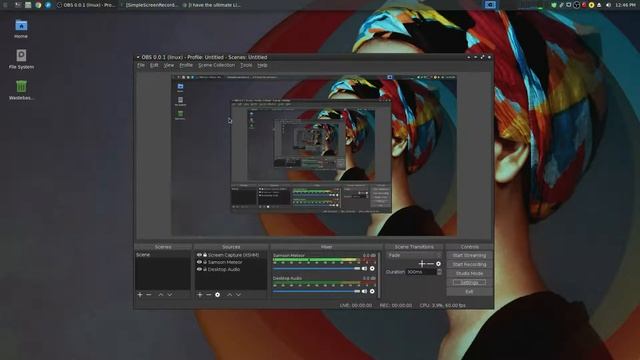Open View menu in OBS
640x360 pixels.
(x=169, y=65)
